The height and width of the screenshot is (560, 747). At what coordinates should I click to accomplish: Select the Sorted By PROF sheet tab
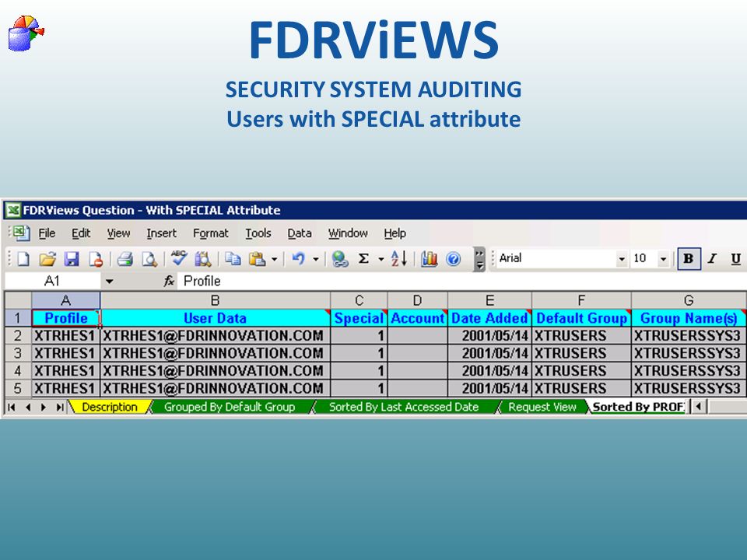click(x=638, y=407)
